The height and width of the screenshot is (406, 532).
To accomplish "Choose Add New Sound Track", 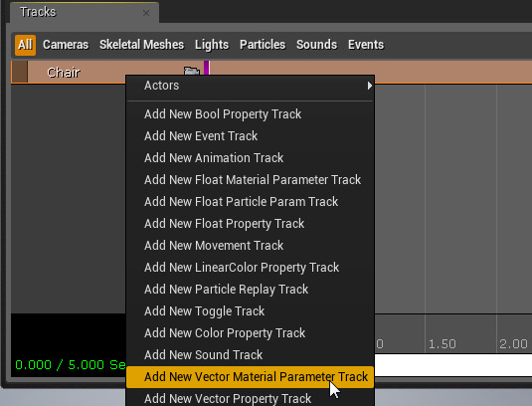I will [x=251, y=355].
